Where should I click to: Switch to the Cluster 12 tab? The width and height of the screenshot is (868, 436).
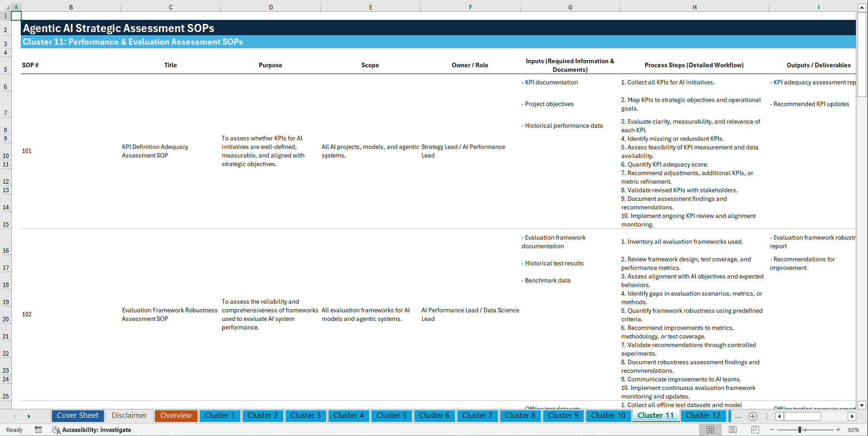[703, 416]
